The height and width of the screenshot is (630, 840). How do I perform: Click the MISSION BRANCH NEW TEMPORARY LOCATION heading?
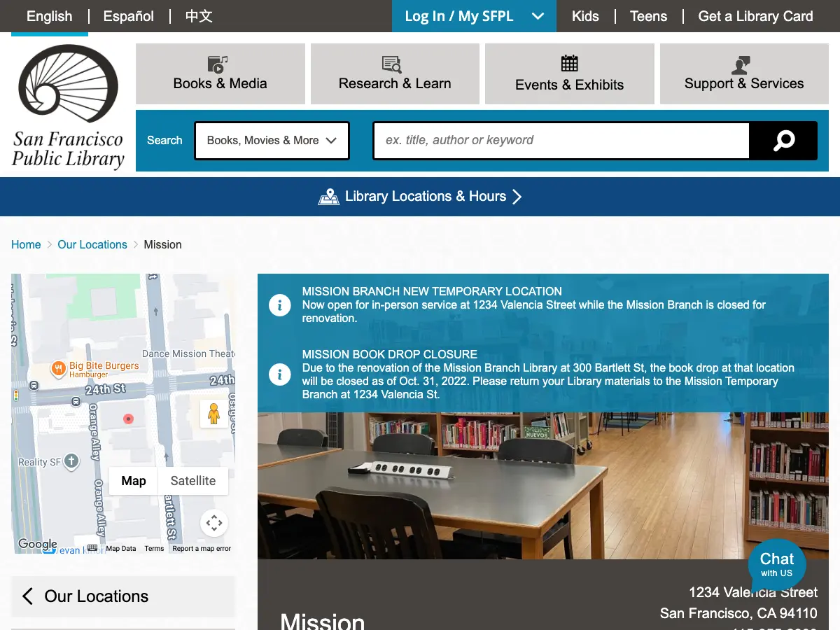click(x=432, y=291)
